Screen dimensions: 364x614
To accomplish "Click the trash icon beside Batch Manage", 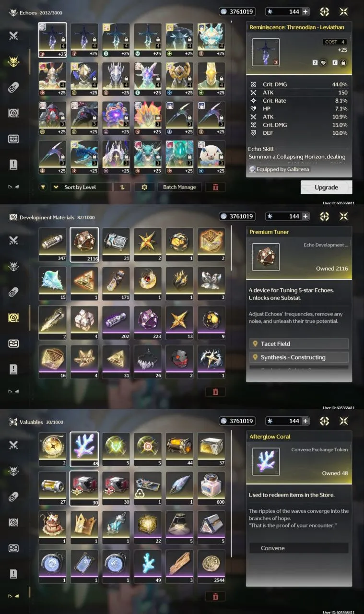I will (x=215, y=187).
